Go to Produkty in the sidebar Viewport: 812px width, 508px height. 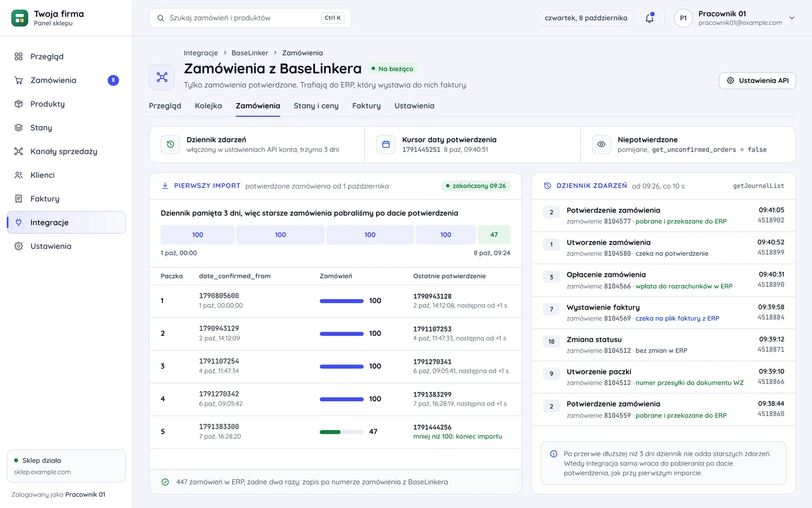click(x=66, y=104)
